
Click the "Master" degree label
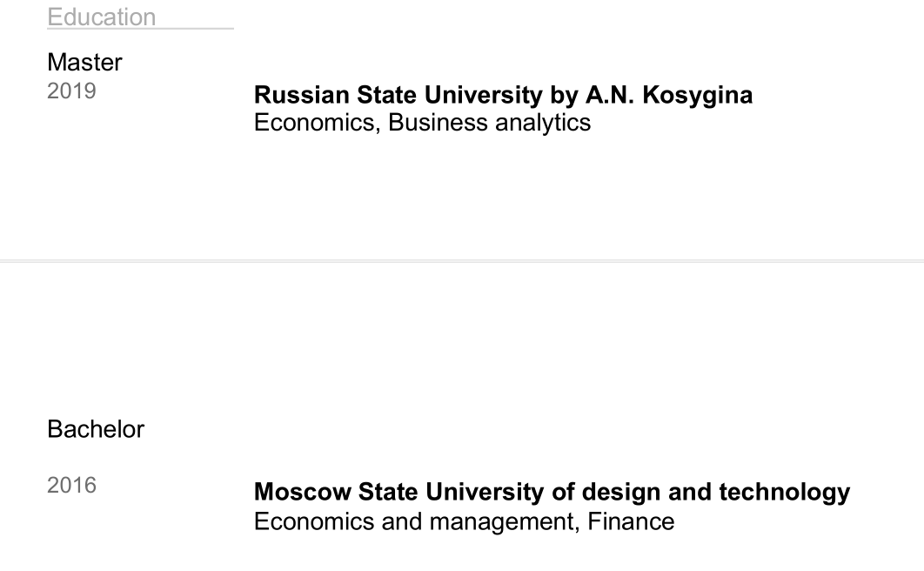click(84, 63)
